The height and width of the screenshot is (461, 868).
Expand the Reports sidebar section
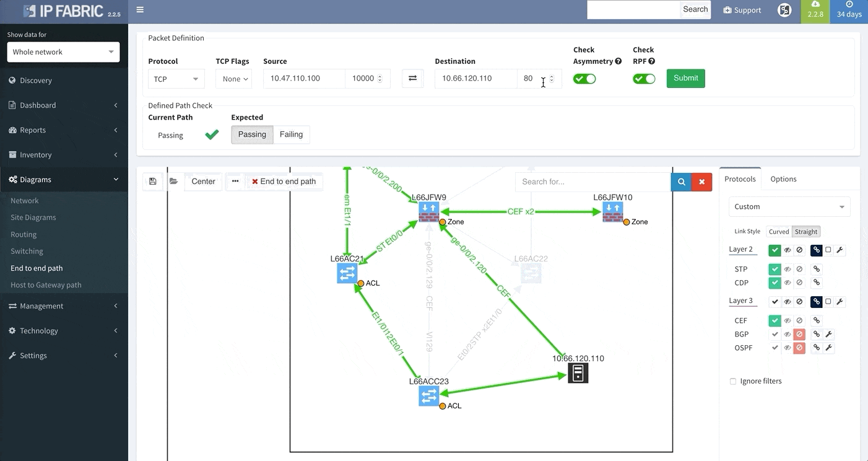64,130
